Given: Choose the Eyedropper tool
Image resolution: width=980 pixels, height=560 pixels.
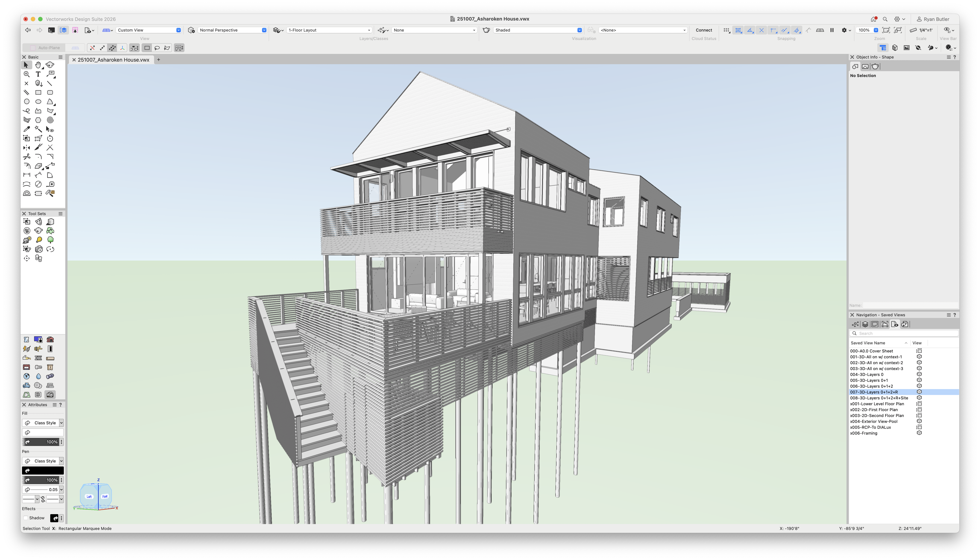Looking at the screenshot, I should [27, 129].
